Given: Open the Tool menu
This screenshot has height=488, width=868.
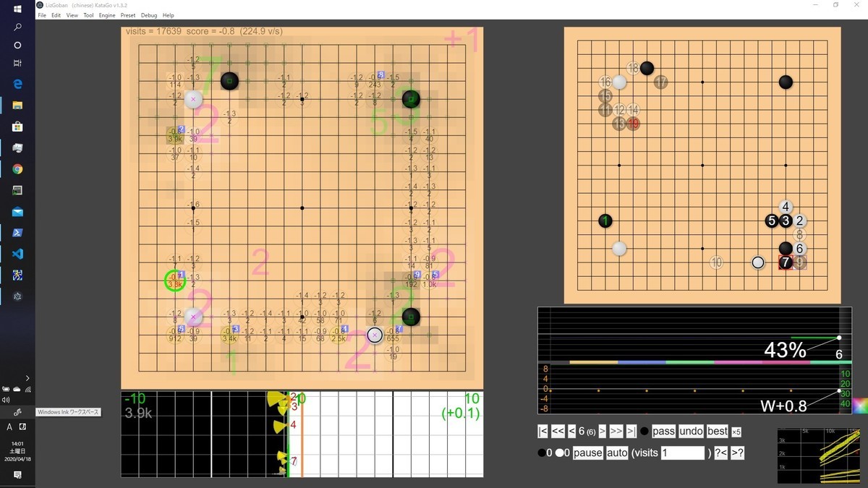Looking at the screenshot, I should (88, 15).
